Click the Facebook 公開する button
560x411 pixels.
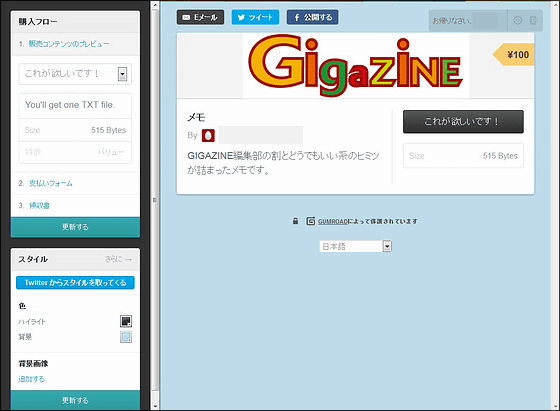click(x=312, y=17)
